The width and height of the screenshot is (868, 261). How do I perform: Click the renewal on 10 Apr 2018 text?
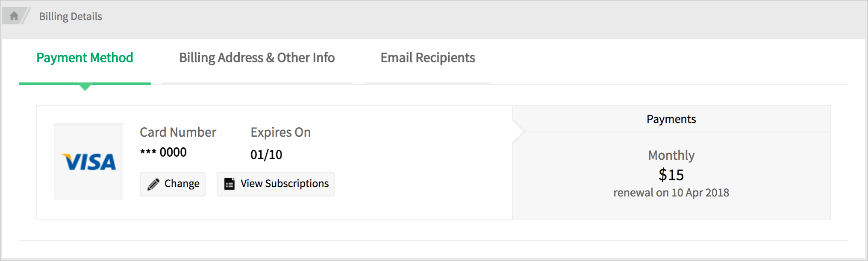tap(671, 193)
